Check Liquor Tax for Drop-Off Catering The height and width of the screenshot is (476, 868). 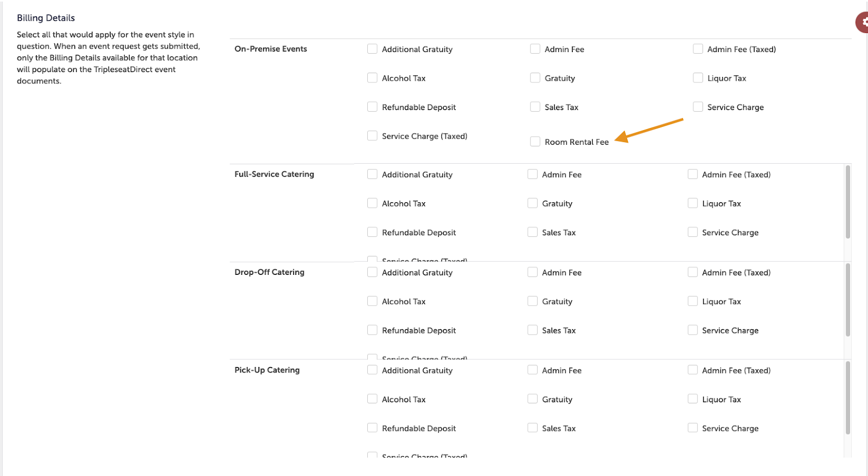tap(692, 301)
